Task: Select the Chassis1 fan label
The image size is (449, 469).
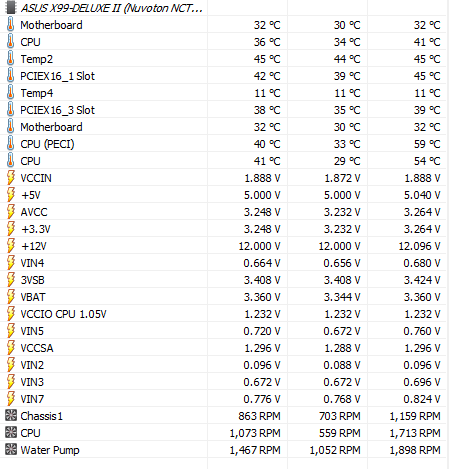Action: (x=41, y=416)
